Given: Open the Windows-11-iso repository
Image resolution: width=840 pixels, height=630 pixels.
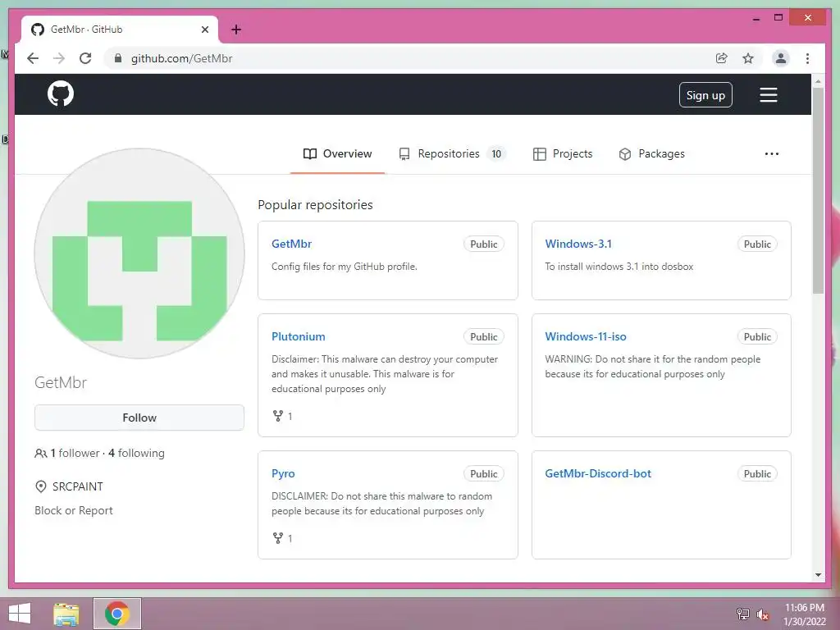Looking at the screenshot, I should [586, 336].
